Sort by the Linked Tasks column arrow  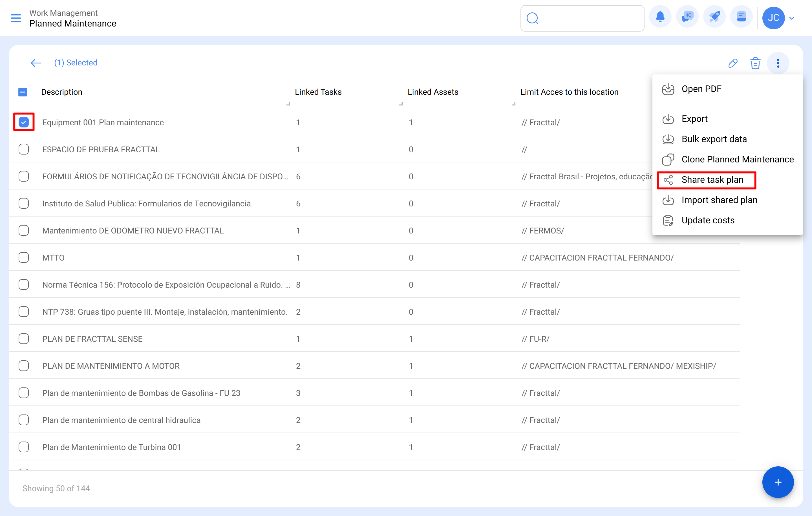[288, 104]
